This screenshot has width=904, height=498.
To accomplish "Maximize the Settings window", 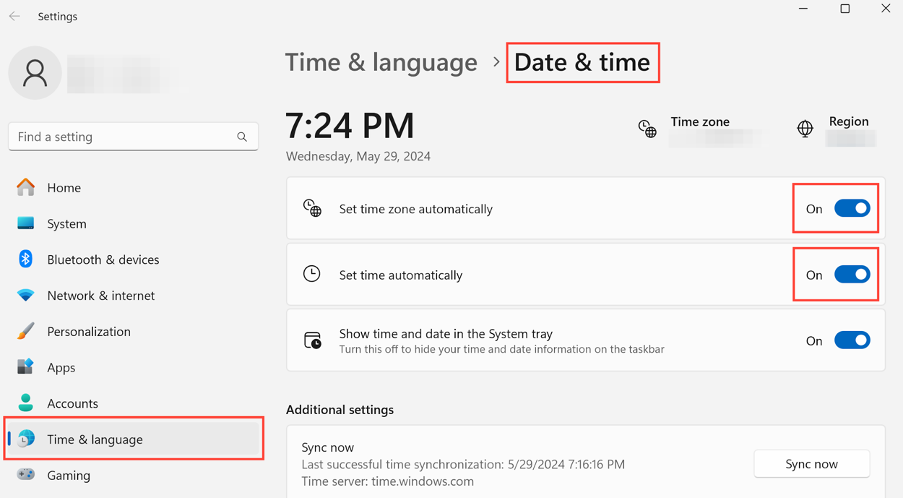I will click(x=845, y=9).
